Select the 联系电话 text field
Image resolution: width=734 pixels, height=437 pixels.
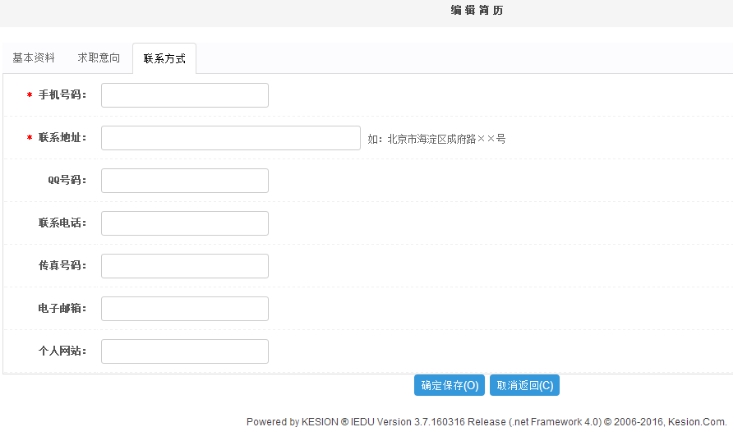pyautogui.click(x=185, y=223)
